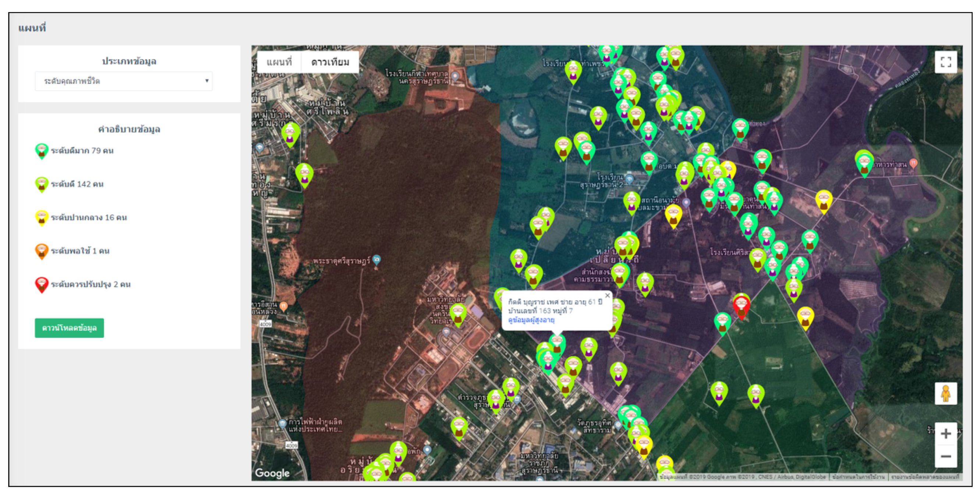Zoom out with the minus button
The height and width of the screenshot is (497, 980).
click(x=946, y=456)
